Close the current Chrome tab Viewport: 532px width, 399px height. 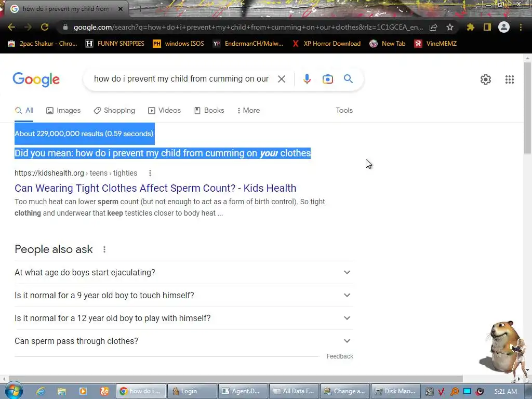coord(121,9)
